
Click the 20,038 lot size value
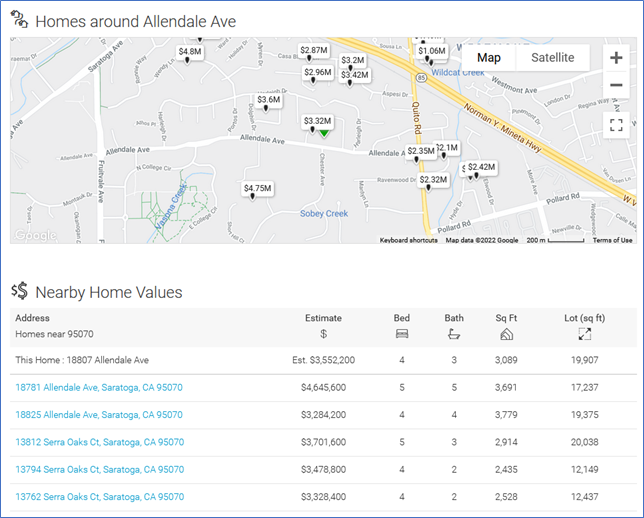584,442
